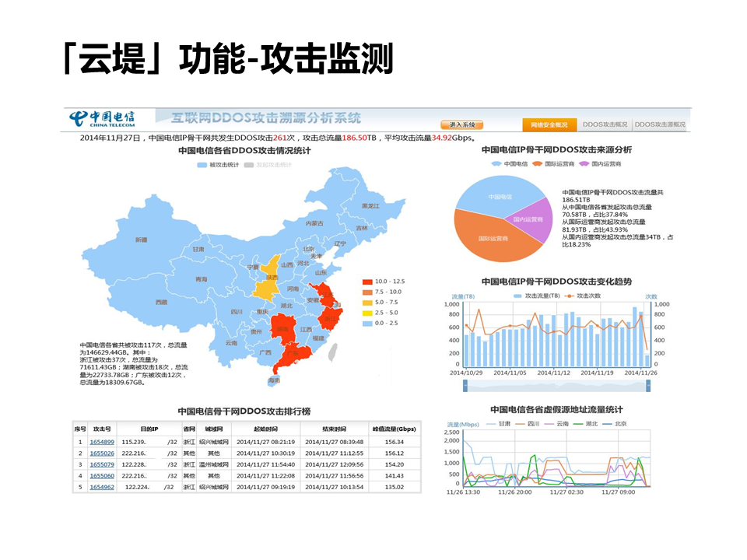Switch to the 网络安全概况 tab
The image size is (747, 560).
tap(549, 124)
